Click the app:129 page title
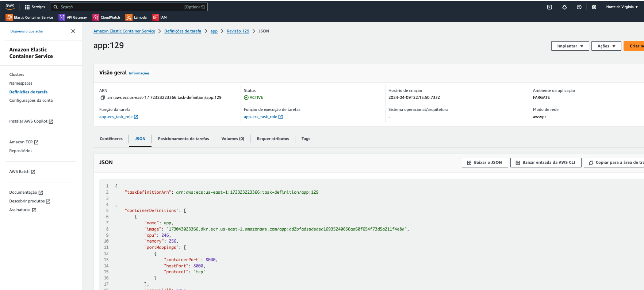The image size is (644, 290). (108, 45)
